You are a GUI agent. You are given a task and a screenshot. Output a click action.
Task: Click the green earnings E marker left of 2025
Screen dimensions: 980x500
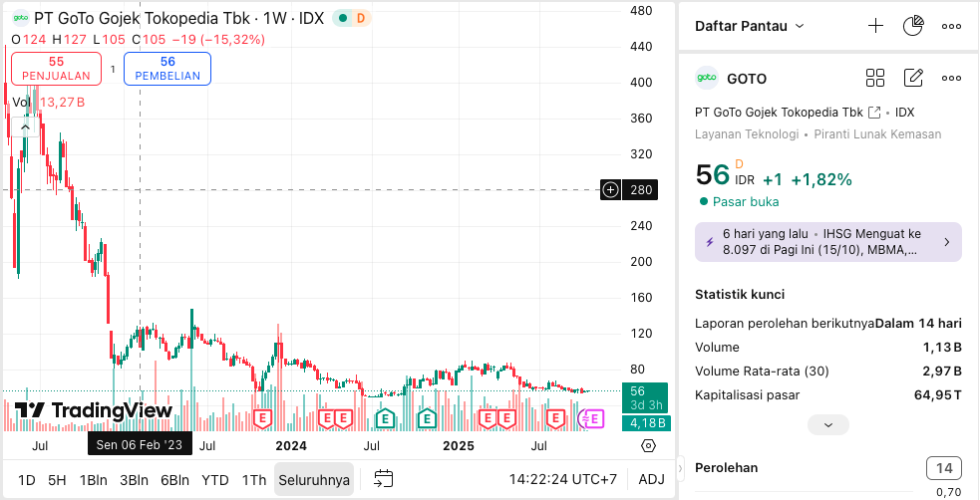(x=427, y=417)
